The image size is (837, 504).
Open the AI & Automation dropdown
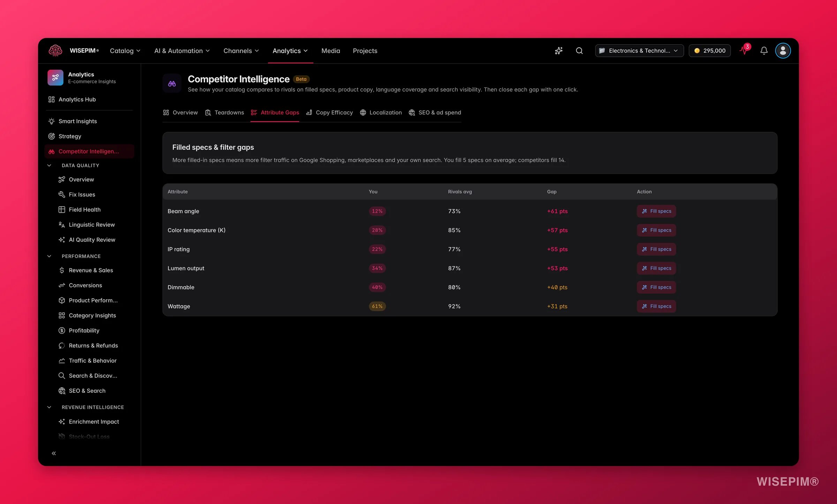click(182, 51)
